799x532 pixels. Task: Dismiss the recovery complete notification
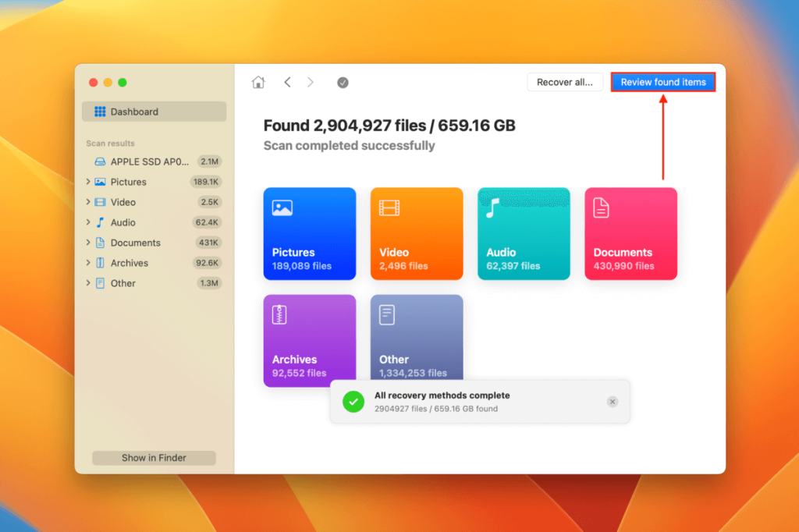click(x=613, y=401)
